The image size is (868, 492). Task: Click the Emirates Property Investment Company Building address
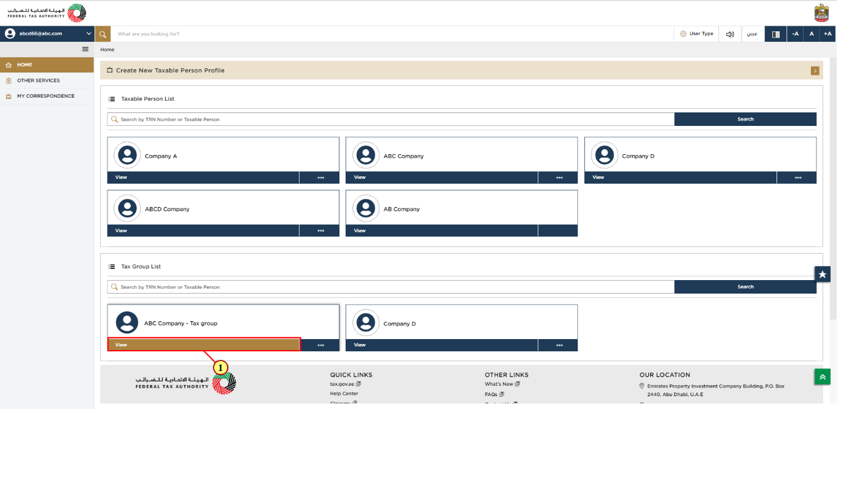point(716,390)
